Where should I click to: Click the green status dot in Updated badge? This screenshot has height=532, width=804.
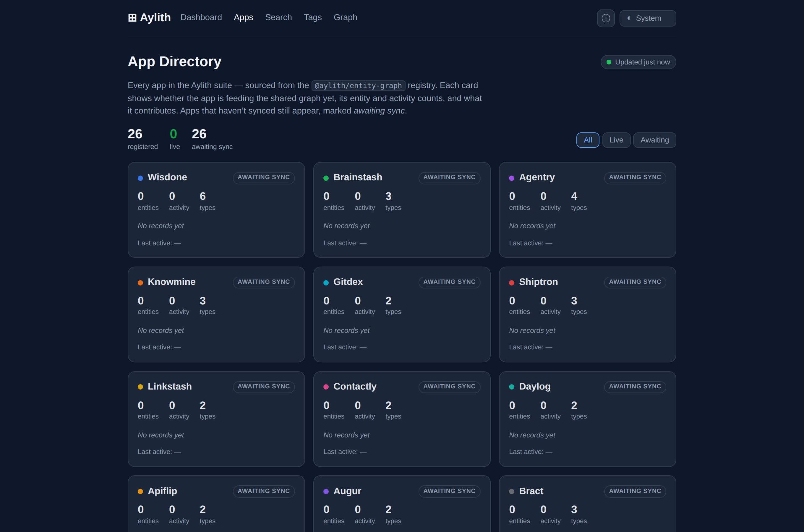pos(609,62)
